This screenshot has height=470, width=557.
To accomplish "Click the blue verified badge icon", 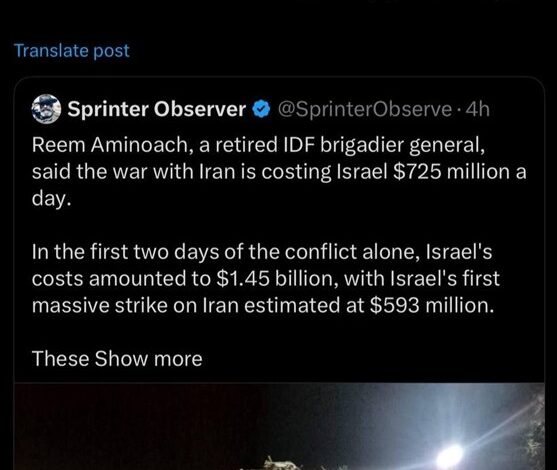I will (261, 109).
